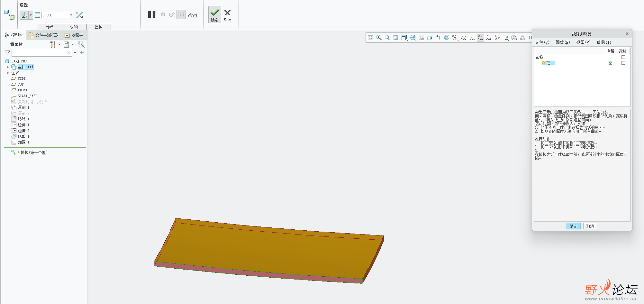Open 信息(I) menu in troubleshooter
Viewport: 644px width, 304px height.
[x=604, y=42]
